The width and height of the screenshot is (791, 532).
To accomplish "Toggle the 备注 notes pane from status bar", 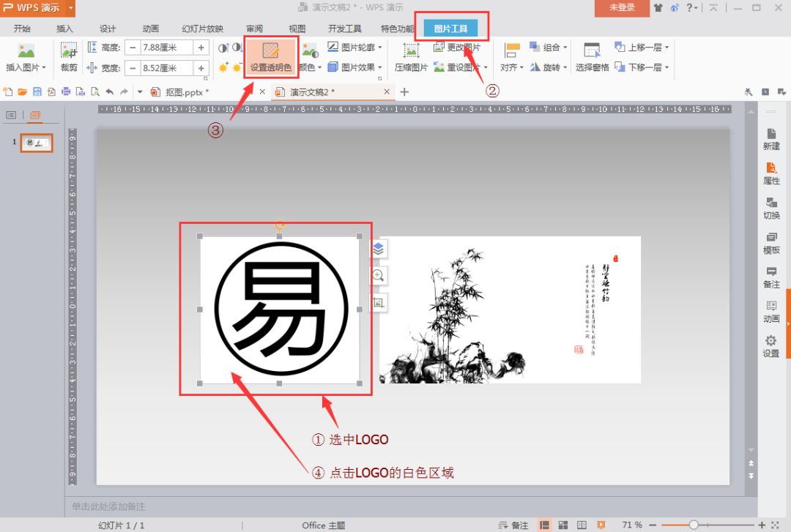I will coord(513,525).
